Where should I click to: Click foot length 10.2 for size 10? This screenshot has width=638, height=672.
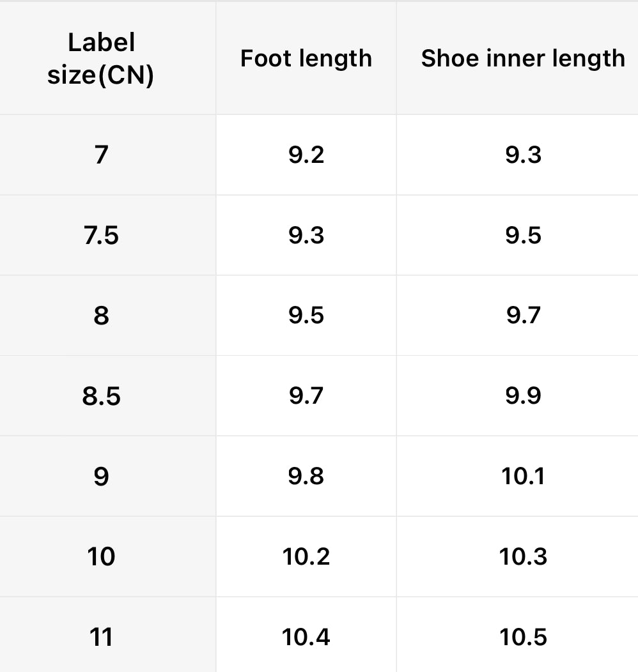pos(306,557)
